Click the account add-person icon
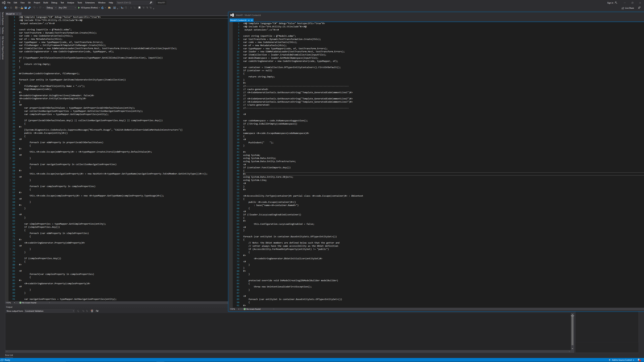 click(616, 3)
